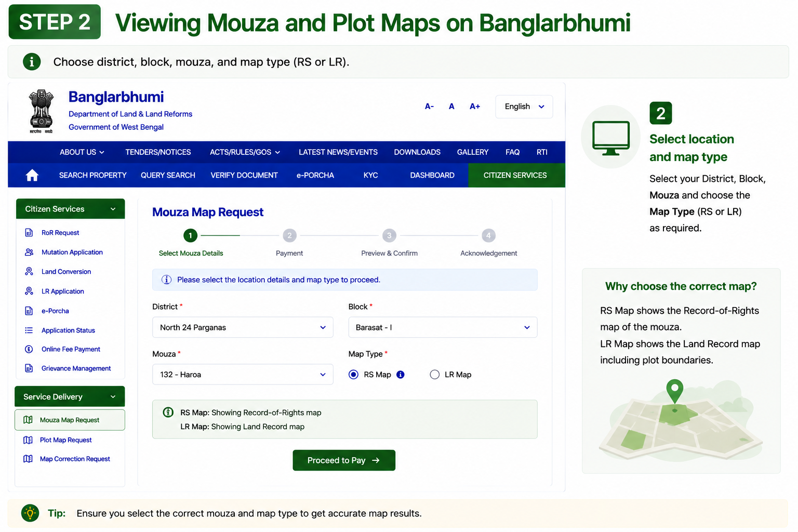Go to e-PORCHA navigation tab
Screen dimensions: 798x532
point(315,176)
